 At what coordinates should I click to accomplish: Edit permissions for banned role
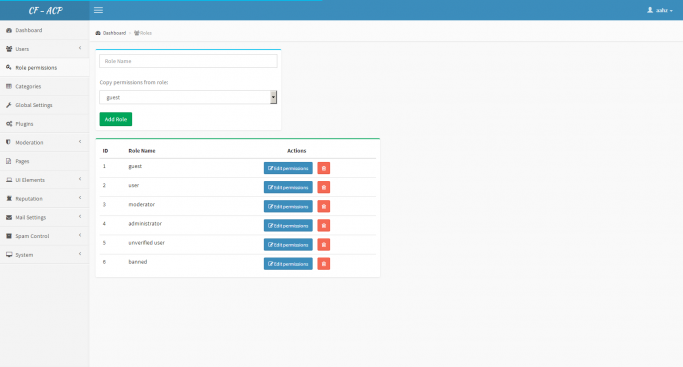point(288,264)
